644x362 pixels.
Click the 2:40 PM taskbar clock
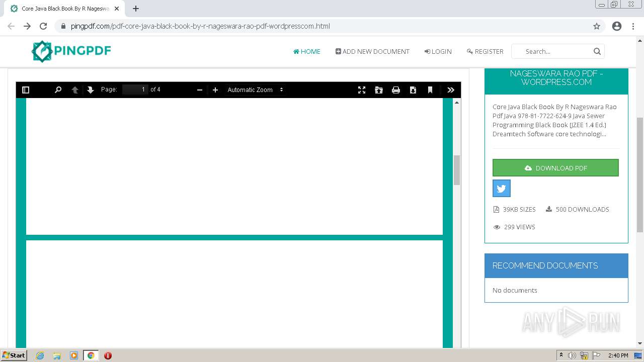pos(618,355)
